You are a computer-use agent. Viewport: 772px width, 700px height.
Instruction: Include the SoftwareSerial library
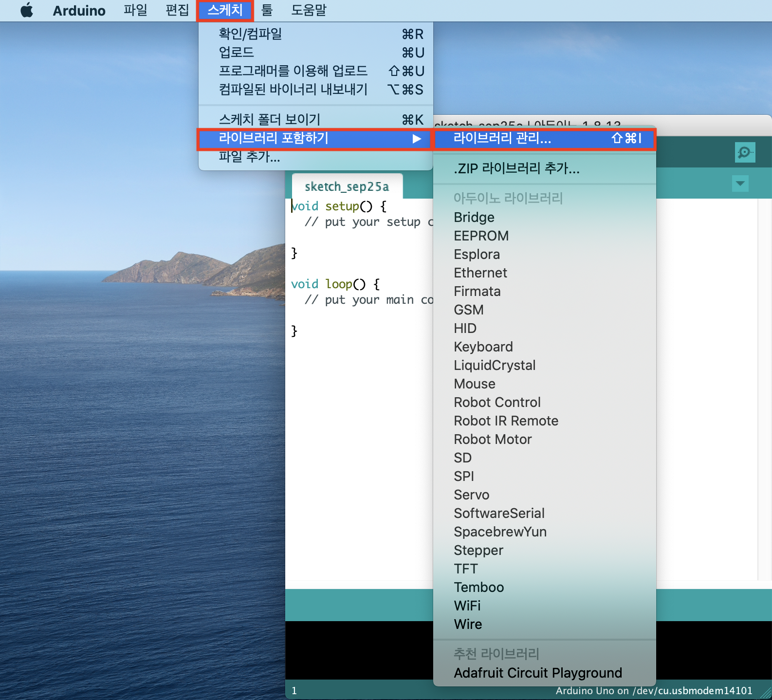pyautogui.click(x=545, y=514)
